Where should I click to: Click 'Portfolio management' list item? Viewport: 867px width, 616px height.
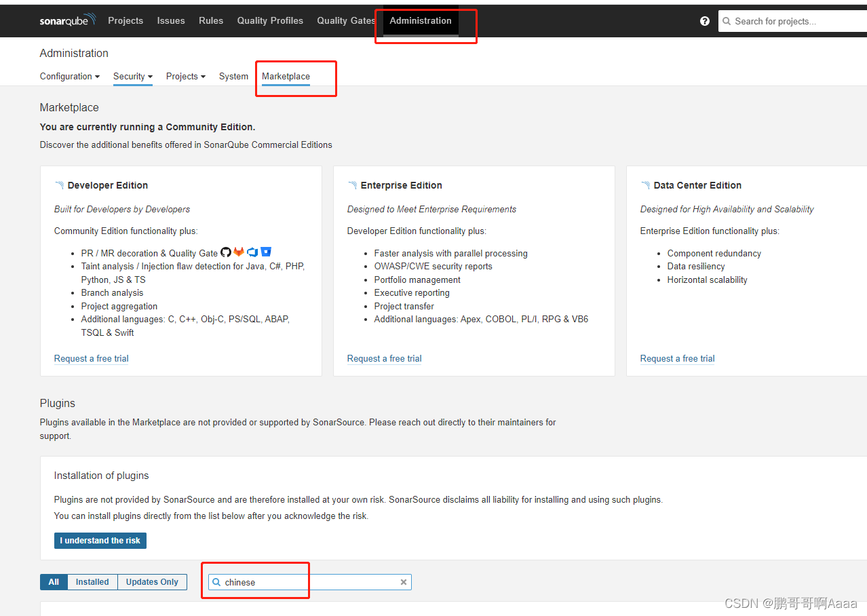pos(417,280)
